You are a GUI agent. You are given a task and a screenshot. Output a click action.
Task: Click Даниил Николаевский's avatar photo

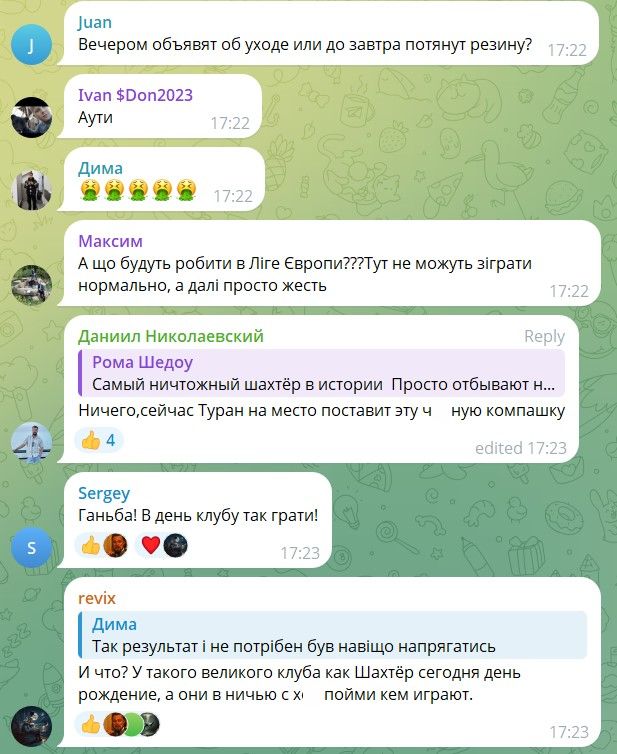(x=31, y=442)
